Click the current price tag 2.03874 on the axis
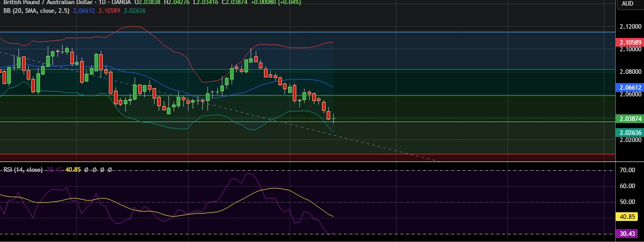The image size is (644, 242). [x=630, y=118]
